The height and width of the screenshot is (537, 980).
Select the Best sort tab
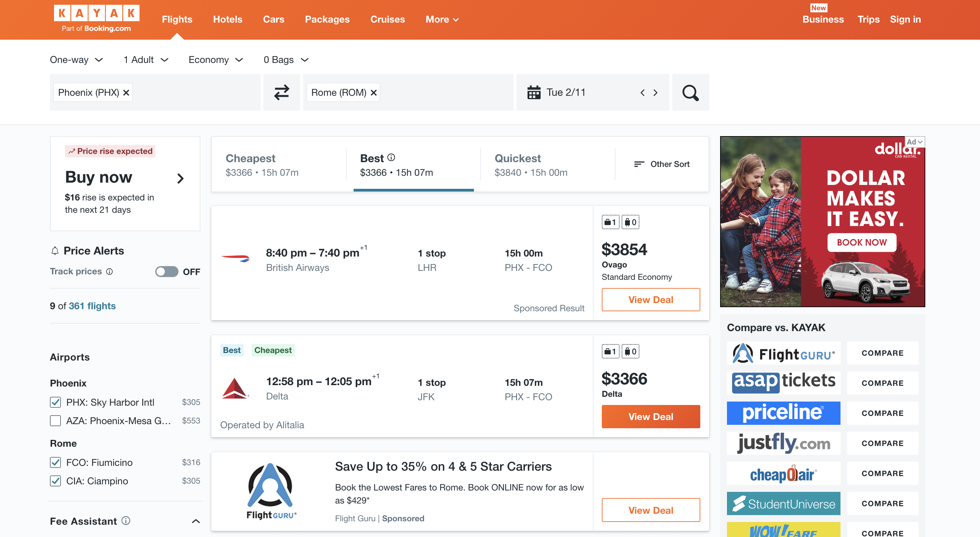(x=413, y=165)
